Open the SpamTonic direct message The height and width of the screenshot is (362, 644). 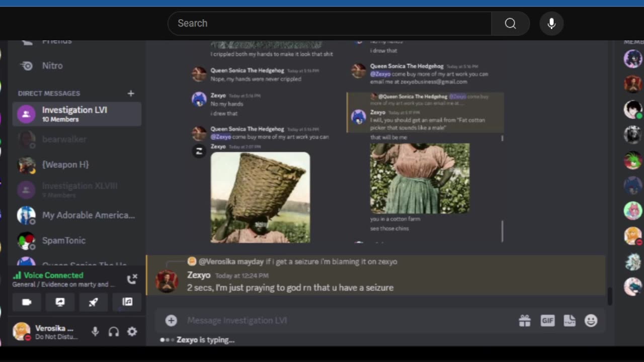click(x=76, y=240)
